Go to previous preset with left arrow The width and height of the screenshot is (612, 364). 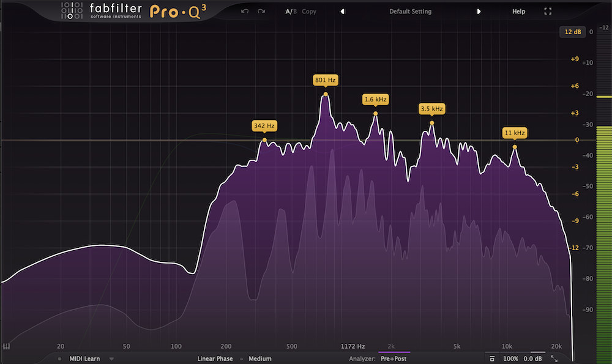[342, 11]
